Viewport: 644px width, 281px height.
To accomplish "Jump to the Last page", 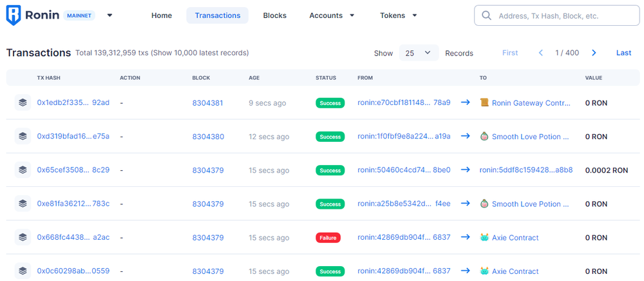I will (623, 53).
